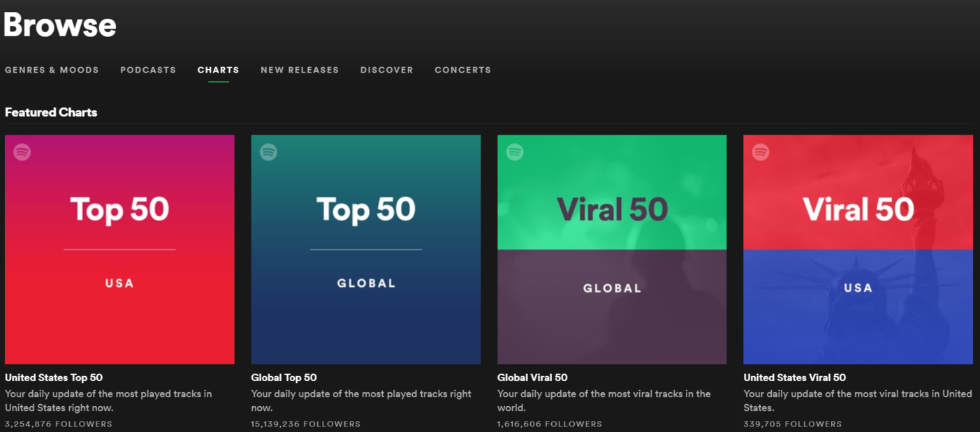
Task: Click the United States Viral 50 description text
Action: 858,401
